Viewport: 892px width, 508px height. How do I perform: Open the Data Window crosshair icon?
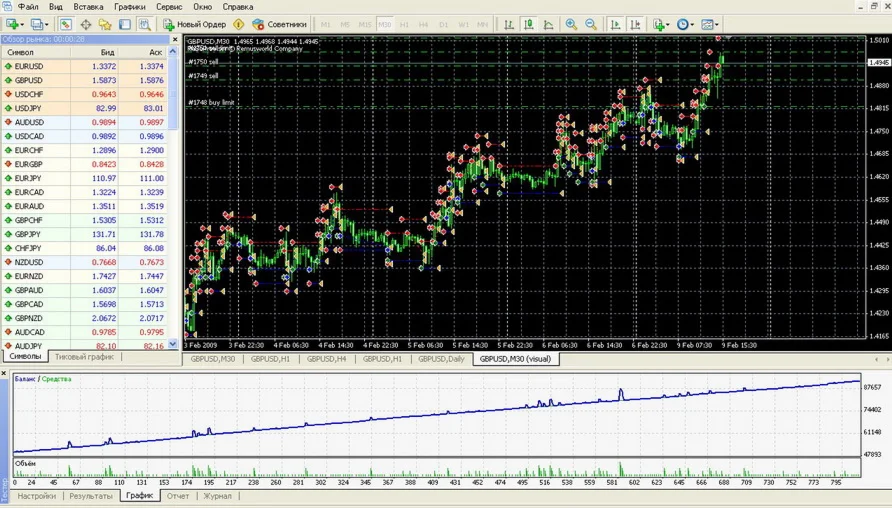(x=85, y=24)
